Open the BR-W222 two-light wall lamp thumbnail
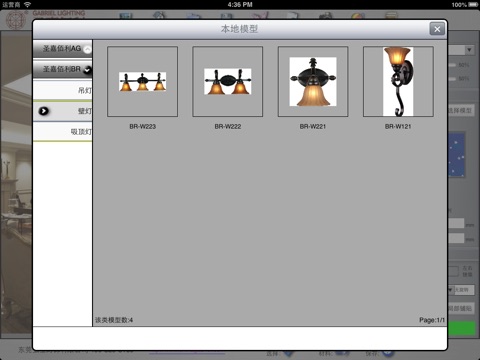Image resolution: width=480 pixels, height=360 pixels. (228, 82)
